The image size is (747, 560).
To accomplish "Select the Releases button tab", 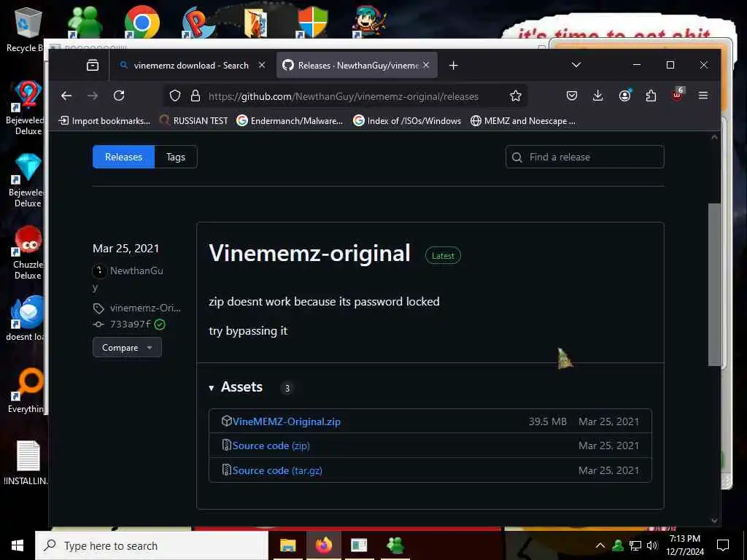I will coord(123,157).
